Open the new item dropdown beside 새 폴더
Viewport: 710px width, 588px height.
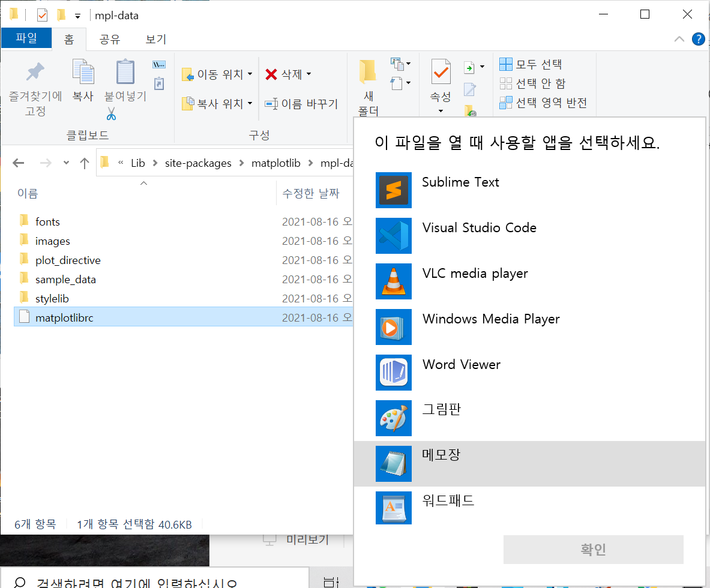pos(400,64)
